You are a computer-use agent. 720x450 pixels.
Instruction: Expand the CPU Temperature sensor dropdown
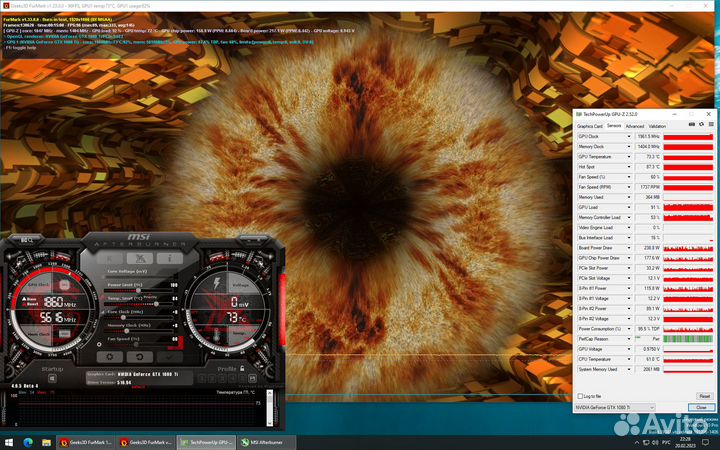click(629, 359)
